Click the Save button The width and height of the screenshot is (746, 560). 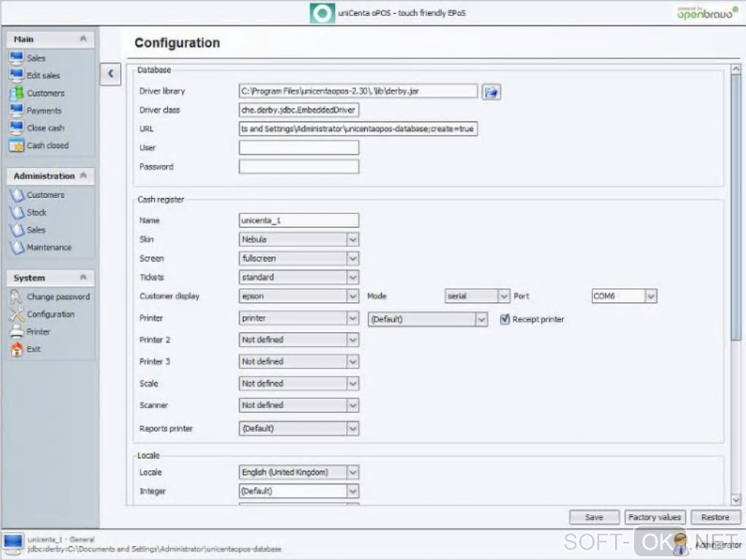coord(594,517)
